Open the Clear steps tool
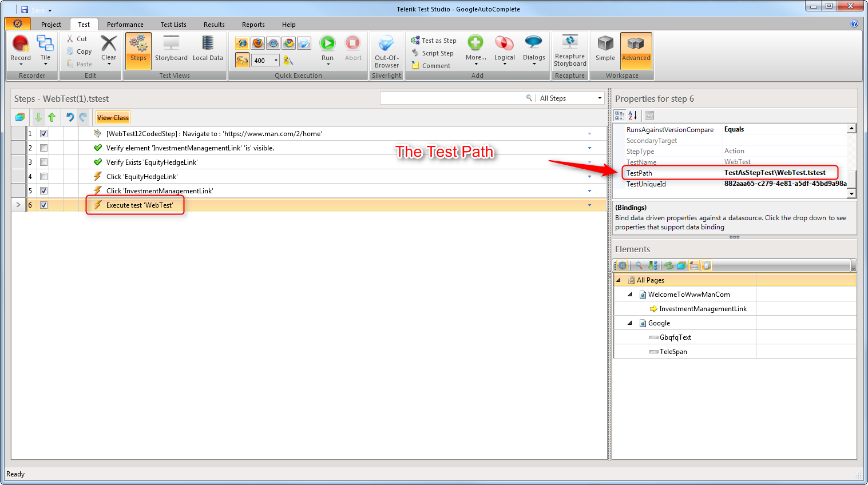 [x=109, y=49]
